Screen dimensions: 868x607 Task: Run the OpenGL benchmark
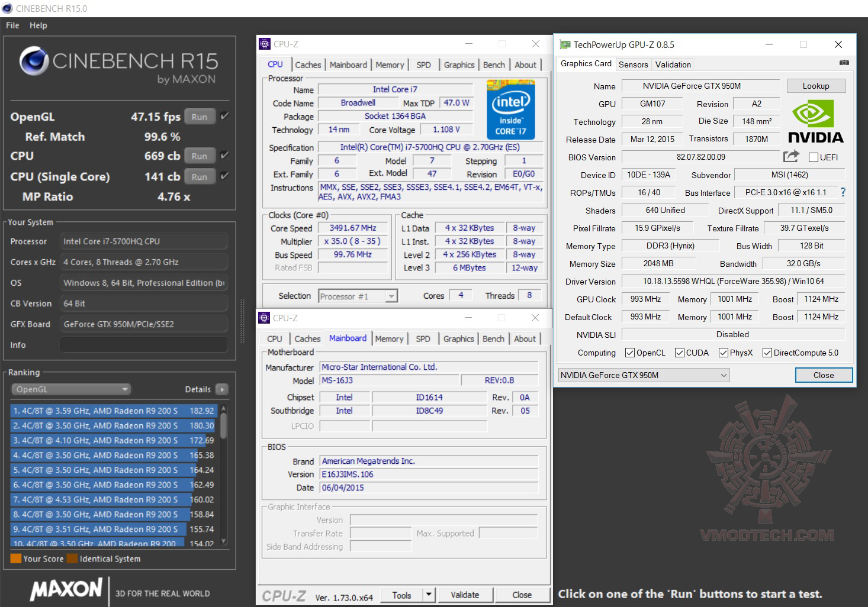pyautogui.click(x=200, y=117)
